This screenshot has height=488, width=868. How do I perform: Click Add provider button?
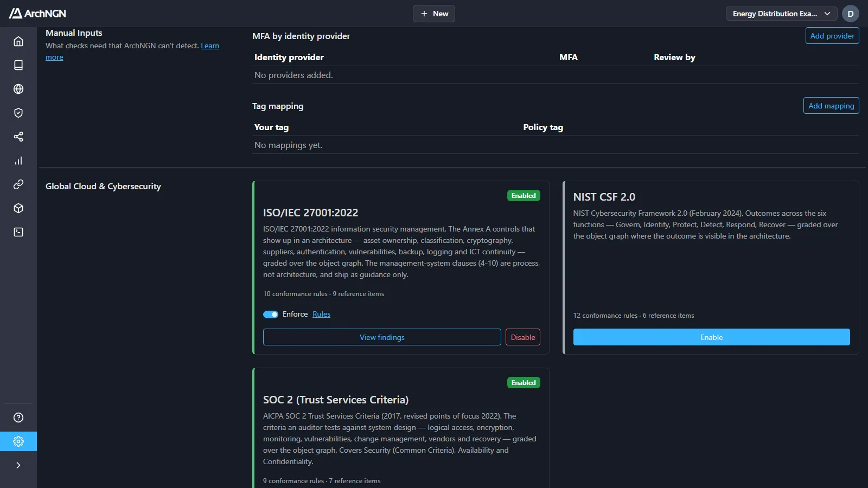click(x=832, y=36)
